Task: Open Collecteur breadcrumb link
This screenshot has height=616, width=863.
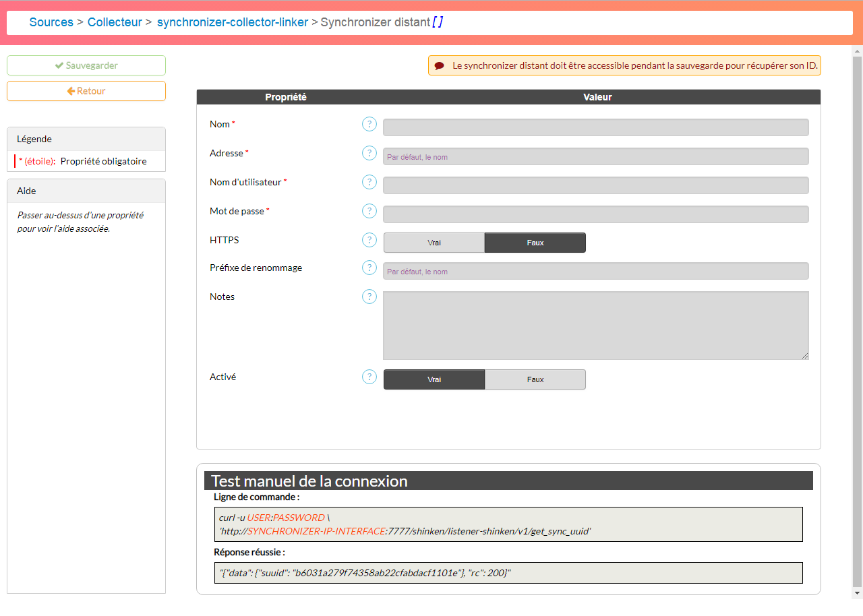Action: [115, 22]
